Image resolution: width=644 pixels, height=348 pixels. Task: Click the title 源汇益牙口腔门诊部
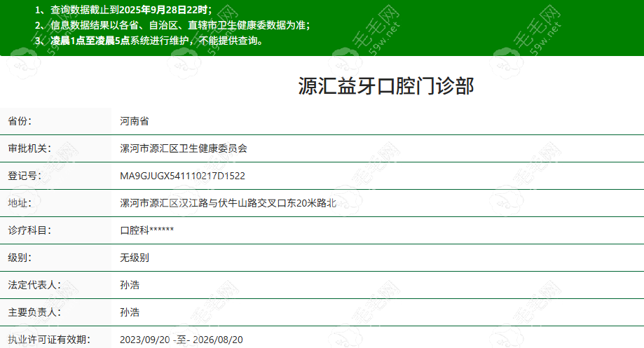pyautogui.click(x=385, y=86)
